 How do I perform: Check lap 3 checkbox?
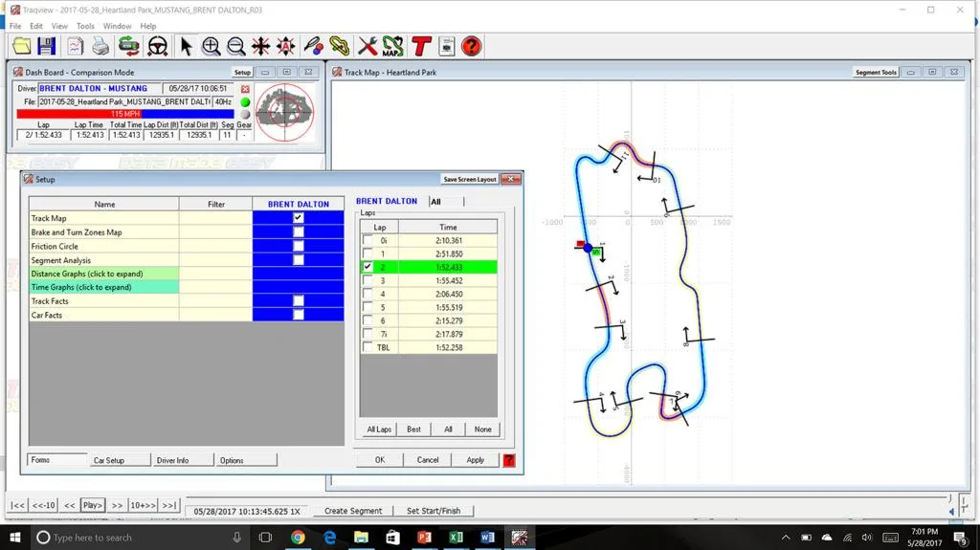point(367,280)
